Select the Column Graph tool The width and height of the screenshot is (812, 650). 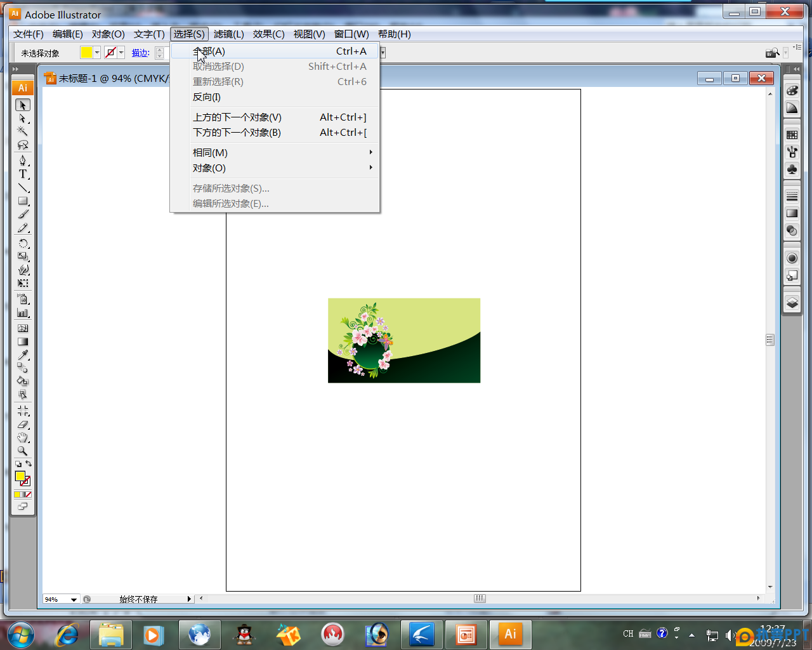(23, 312)
